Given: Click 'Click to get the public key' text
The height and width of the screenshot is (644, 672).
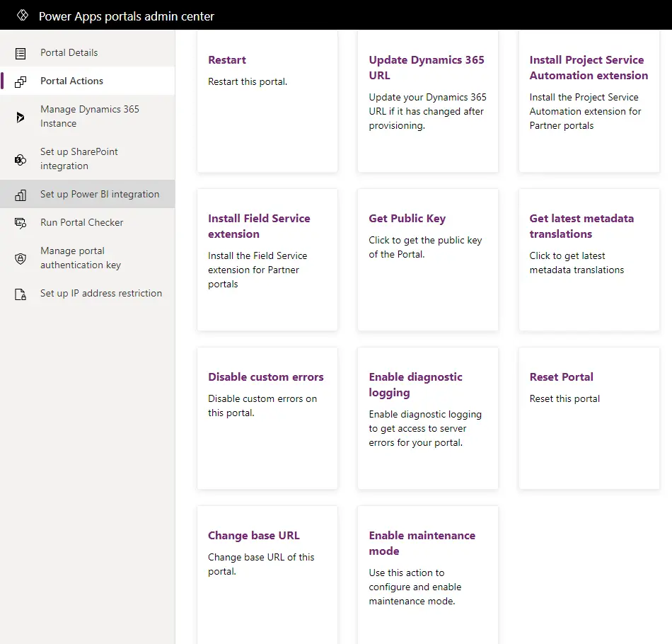Looking at the screenshot, I should [425, 248].
